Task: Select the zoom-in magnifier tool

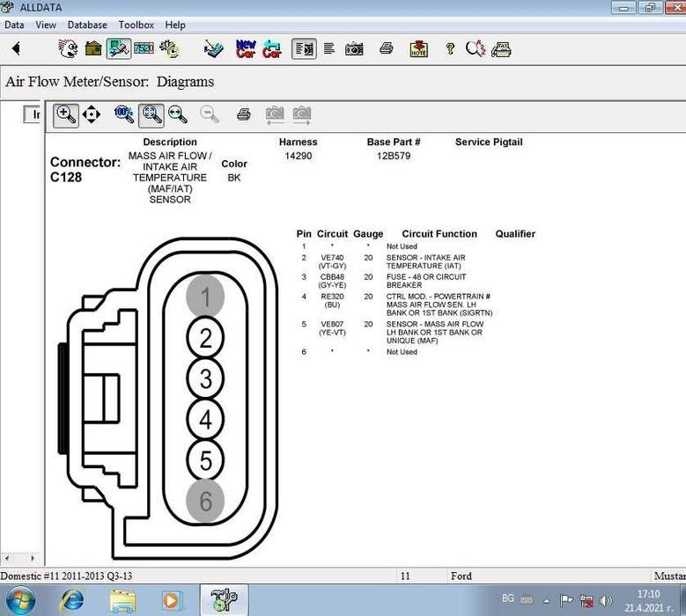Action: coord(66,114)
